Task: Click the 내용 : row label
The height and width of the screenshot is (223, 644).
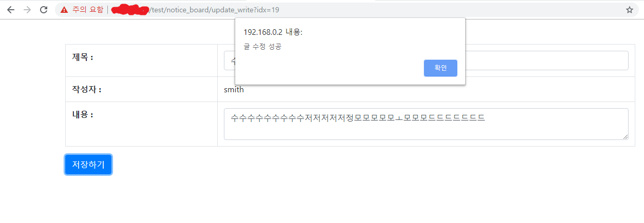Action: click(x=83, y=114)
